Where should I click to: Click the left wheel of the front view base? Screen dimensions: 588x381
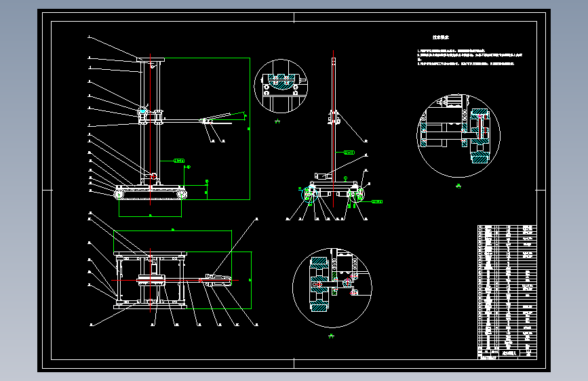[119, 195]
